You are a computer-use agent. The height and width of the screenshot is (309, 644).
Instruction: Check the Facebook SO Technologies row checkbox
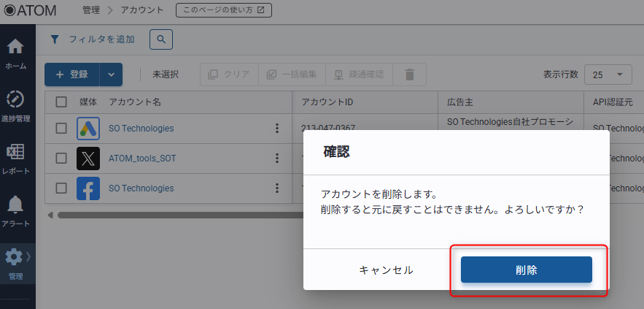(61, 188)
